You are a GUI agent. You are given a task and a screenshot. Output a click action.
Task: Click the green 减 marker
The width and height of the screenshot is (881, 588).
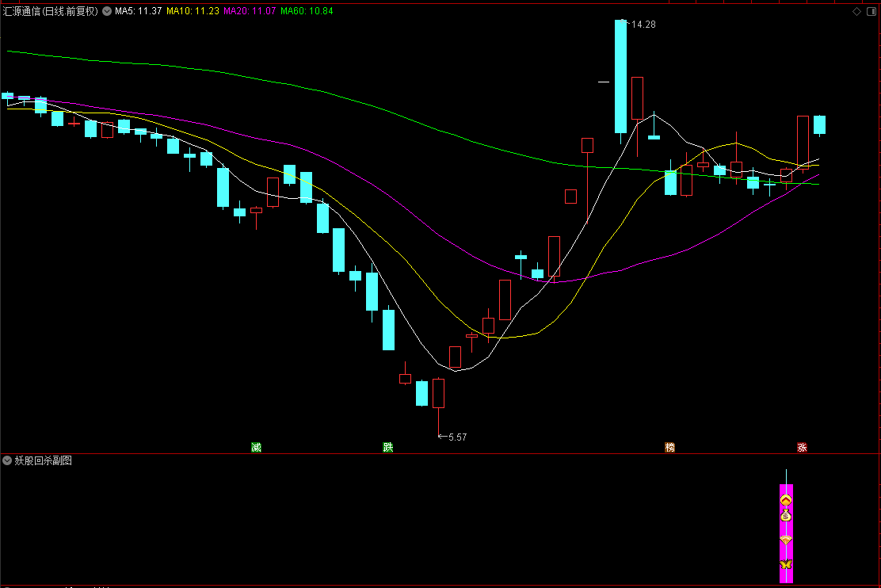[256, 448]
